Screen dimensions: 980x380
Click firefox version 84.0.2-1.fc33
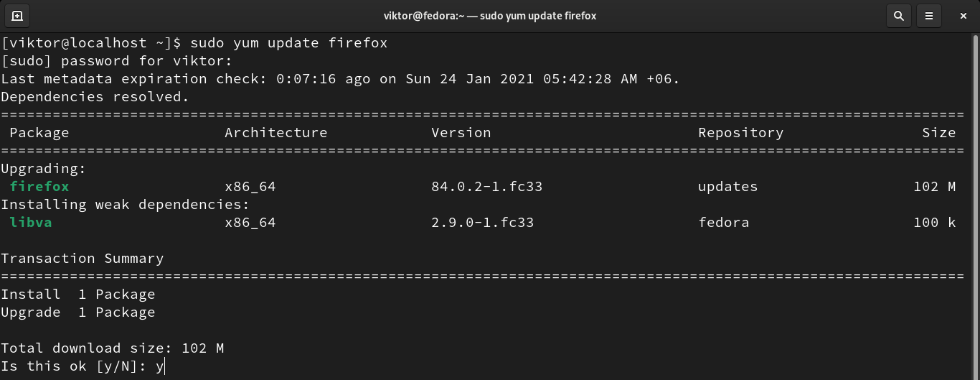486,187
